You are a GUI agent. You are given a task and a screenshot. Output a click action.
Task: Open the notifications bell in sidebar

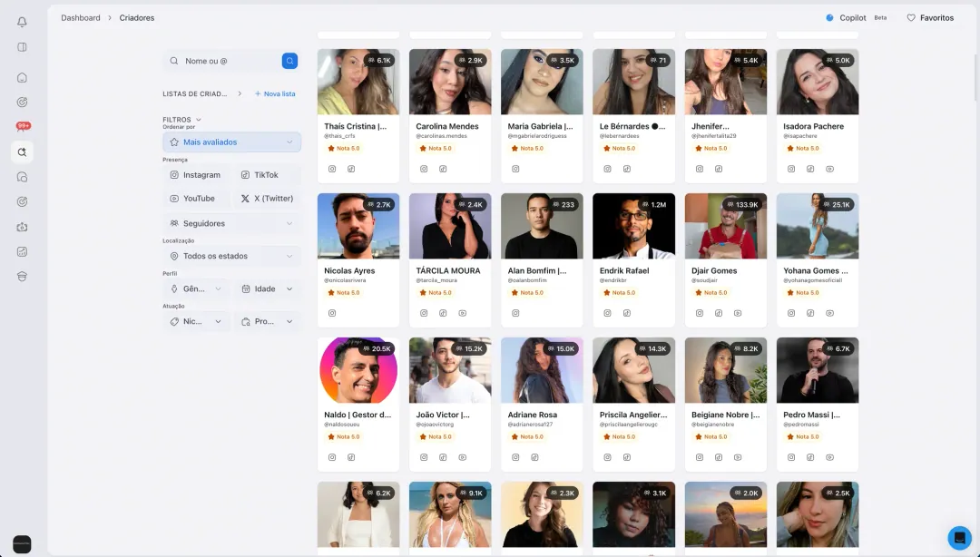(x=22, y=22)
